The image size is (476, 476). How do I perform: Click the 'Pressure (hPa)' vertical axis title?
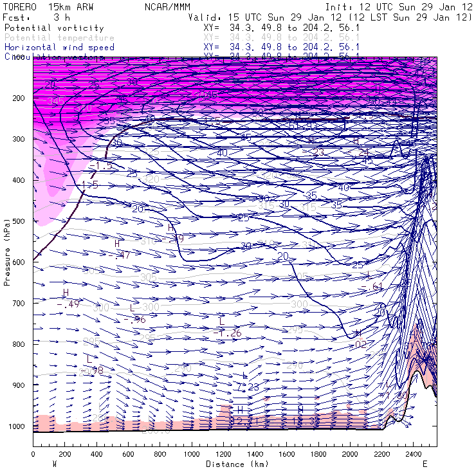pyautogui.click(x=6, y=252)
